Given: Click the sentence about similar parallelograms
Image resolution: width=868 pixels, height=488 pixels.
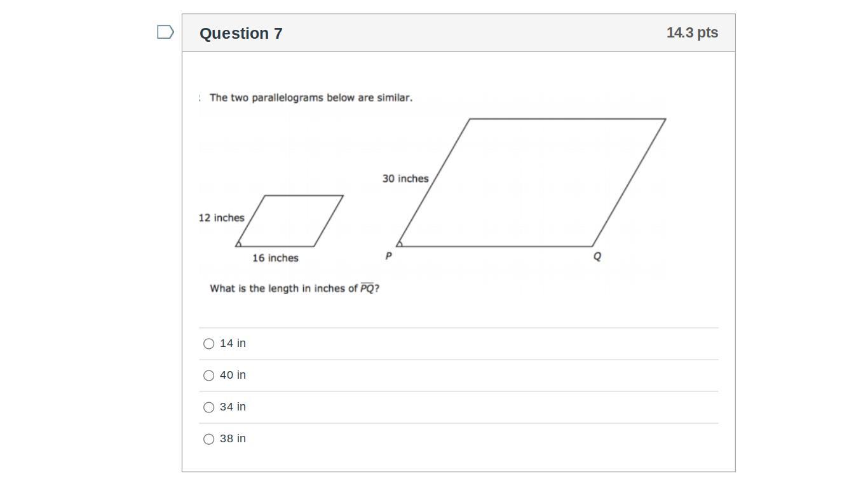Looking at the screenshot, I should pos(311,98).
